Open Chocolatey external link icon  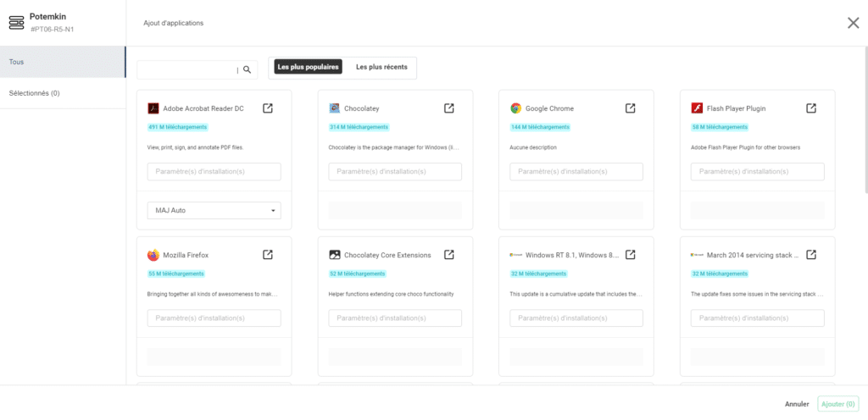coord(449,108)
